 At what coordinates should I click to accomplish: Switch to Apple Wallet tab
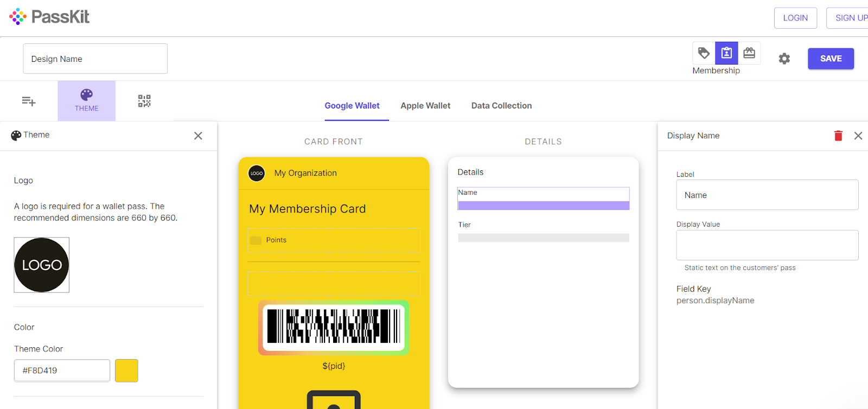(425, 106)
